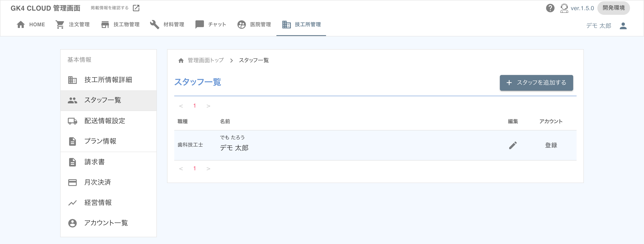This screenshot has height=244, width=644.
Task: Click the スタッフを追加する button
Action: (x=536, y=83)
